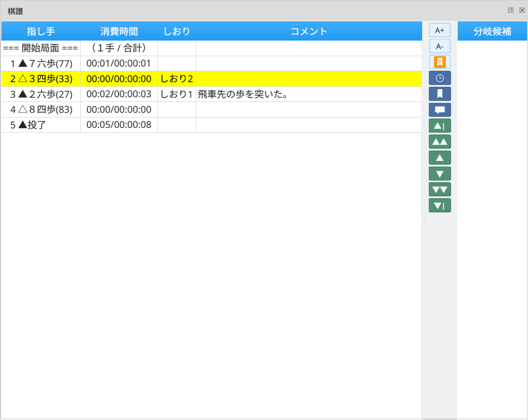This screenshot has width=528, height=420.
Task: Toggle the clock consumption-time display
Action: click(x=439, y=78)
